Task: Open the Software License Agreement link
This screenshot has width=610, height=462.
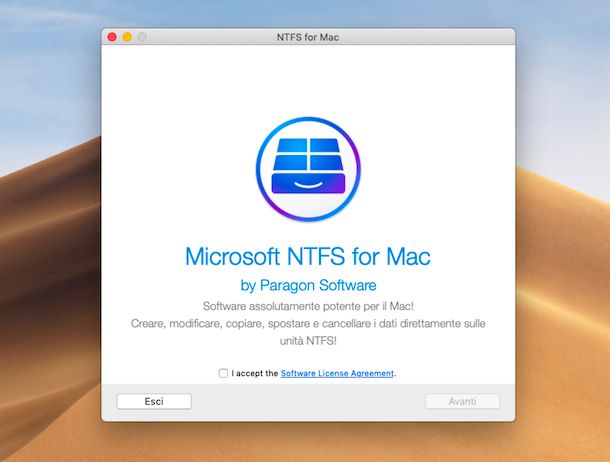Action: [337, 373]
